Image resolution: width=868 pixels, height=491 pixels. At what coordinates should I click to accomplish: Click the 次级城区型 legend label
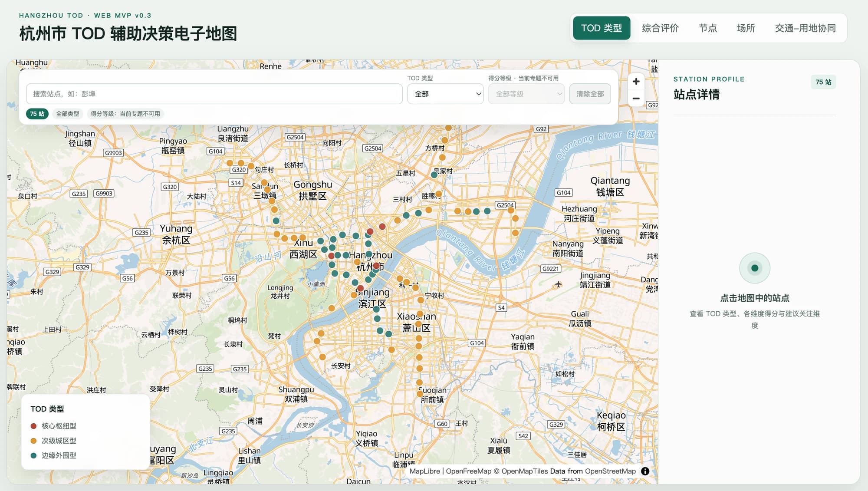coord(59,441)
